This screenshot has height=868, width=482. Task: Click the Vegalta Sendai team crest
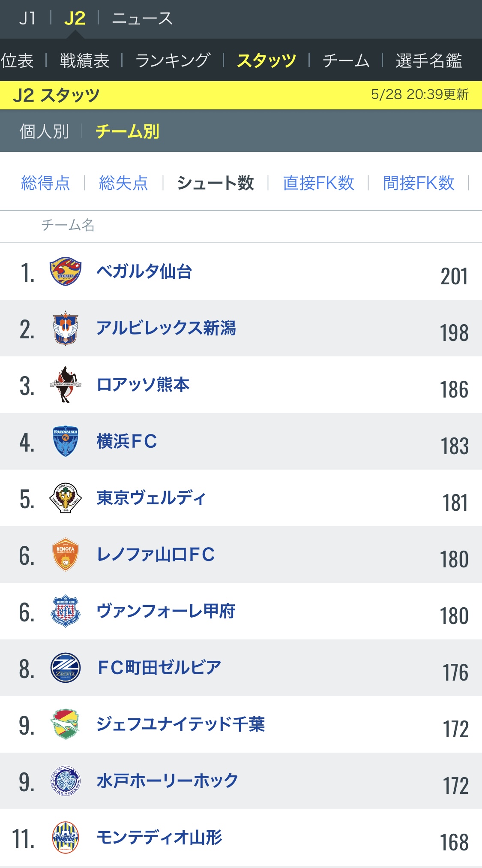pyautogui.click(x=65, y=271)
